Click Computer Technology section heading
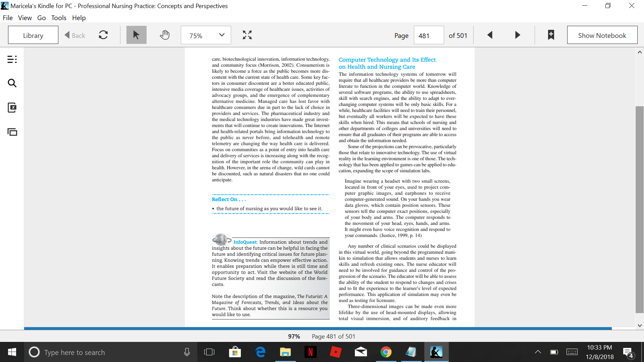Viewport: 644px width, 362px height. pos(387,63)
